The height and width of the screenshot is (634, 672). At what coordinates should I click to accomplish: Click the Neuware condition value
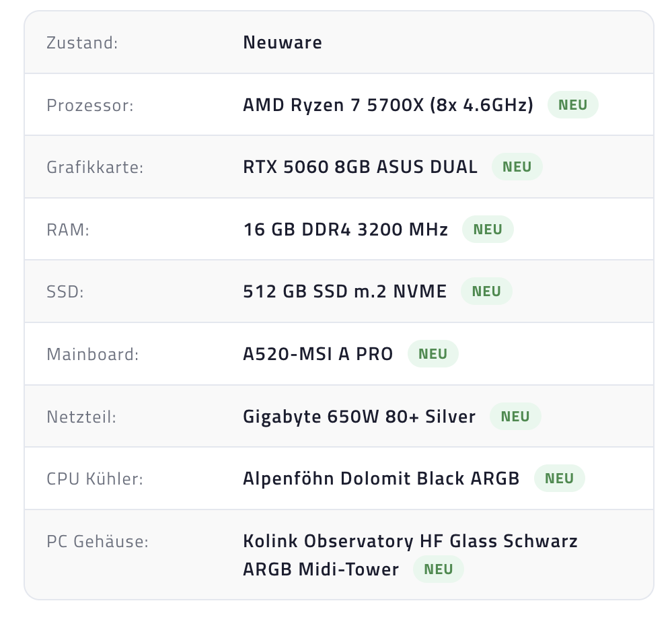pos(283,42)
